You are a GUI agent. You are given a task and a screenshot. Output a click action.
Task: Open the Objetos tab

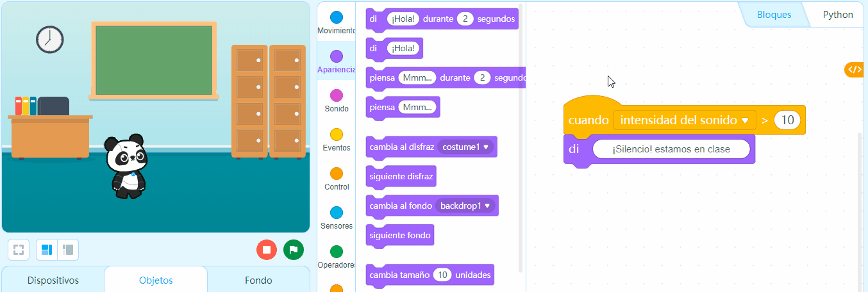pyautogui.click(x=156, y=280)
